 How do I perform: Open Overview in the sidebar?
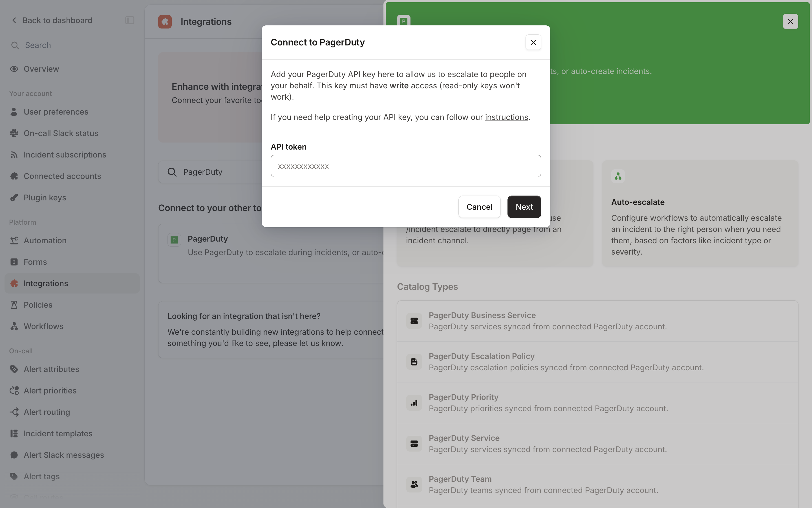click(x=72, y=69)
